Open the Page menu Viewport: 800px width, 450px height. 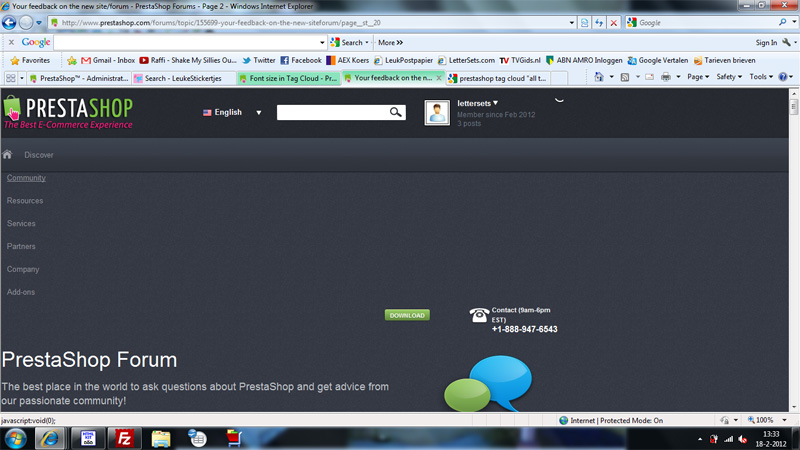698,77
